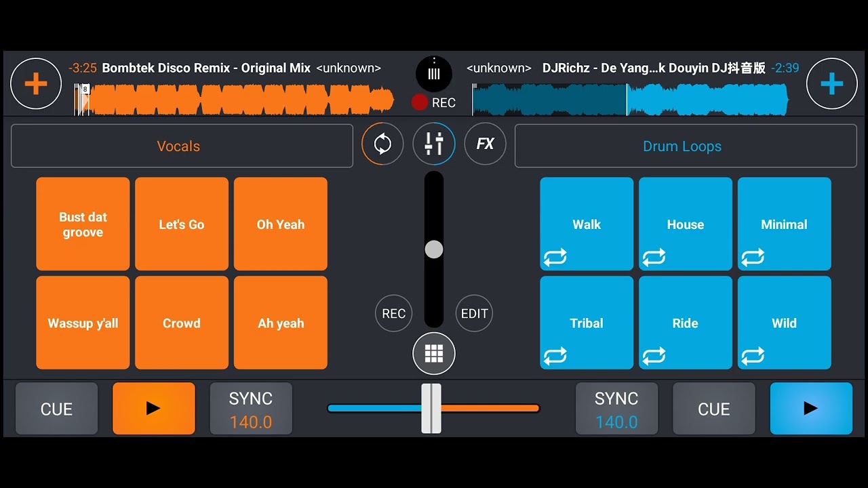The image size is (868, 488).
Task: Play the Ride drum loop pad
Action: 686,323
